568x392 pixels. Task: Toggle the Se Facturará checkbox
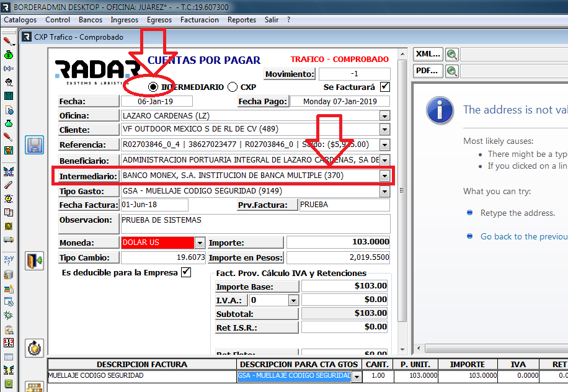point(385,87)
